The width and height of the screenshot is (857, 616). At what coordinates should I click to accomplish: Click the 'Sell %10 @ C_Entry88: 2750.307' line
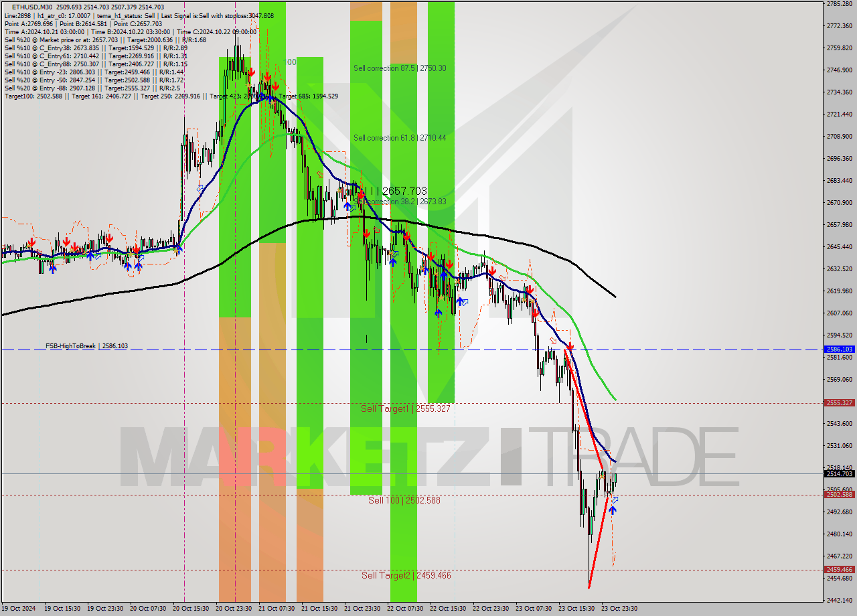[x=96, y=64]
